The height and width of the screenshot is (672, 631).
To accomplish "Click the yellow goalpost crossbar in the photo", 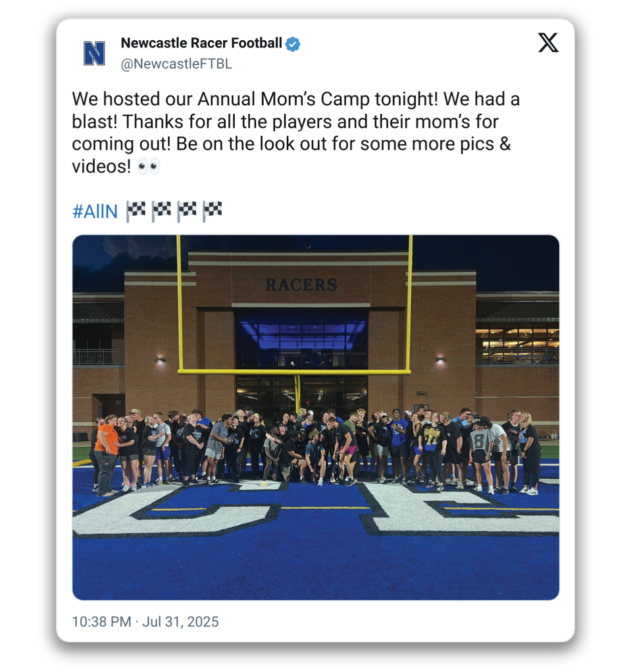I will pos(294,372).
